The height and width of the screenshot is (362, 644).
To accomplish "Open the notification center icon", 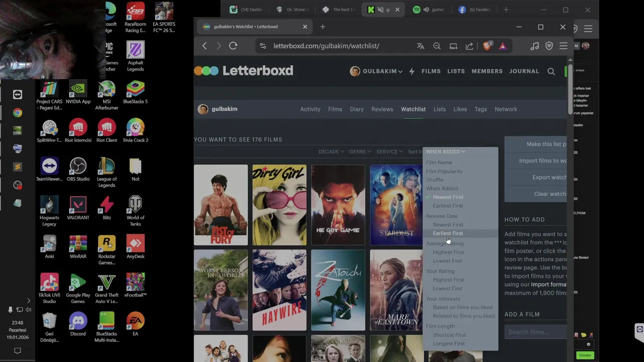I will [18, 351].
